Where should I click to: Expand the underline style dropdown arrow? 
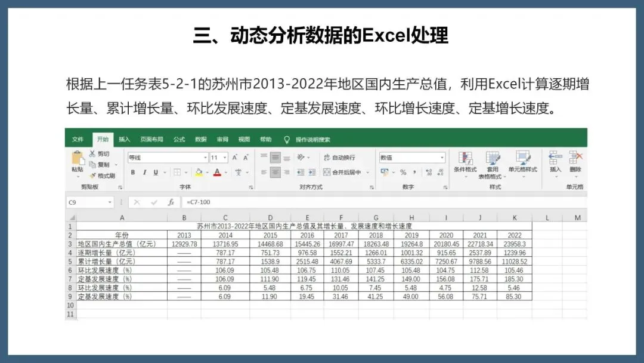165,173
